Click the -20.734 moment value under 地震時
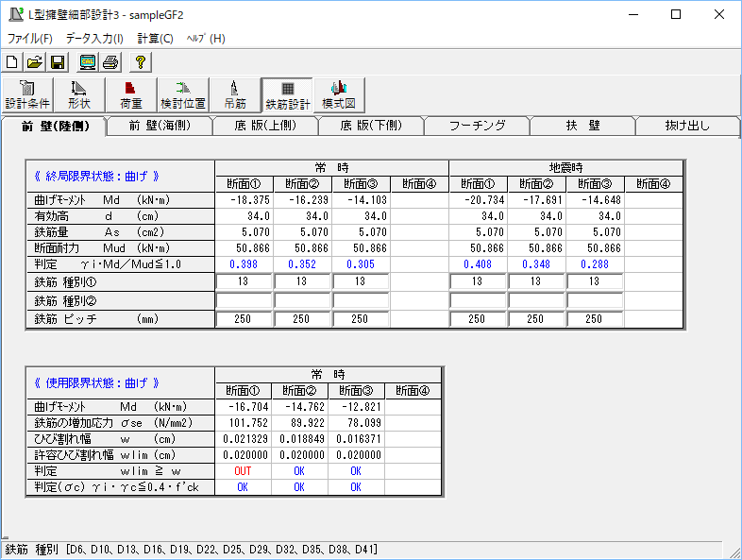742x560 pixels. tap(484, 200)
